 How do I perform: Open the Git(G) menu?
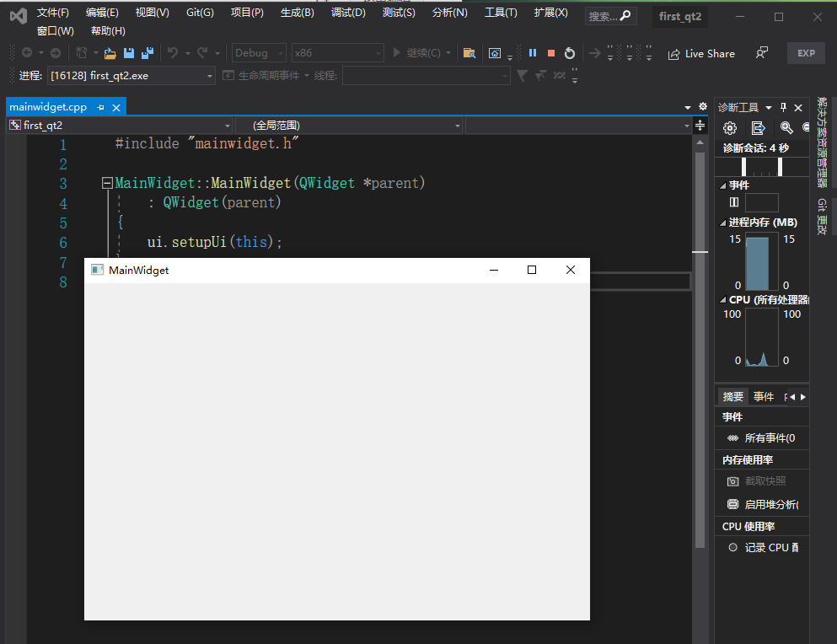click(x=200, y=13)
